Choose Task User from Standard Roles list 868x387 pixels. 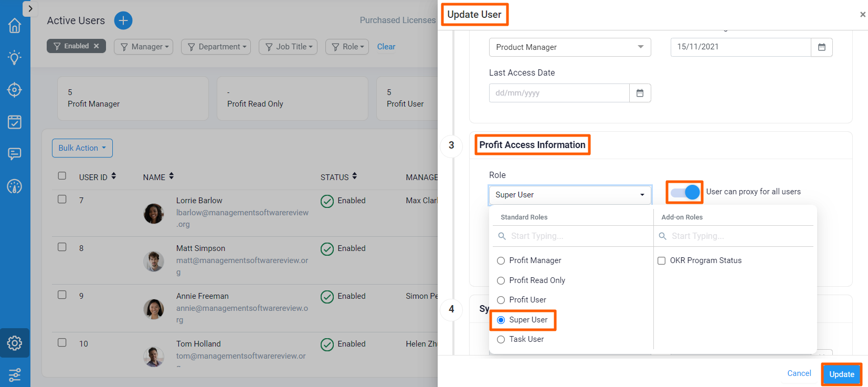[x=501, y=339]
